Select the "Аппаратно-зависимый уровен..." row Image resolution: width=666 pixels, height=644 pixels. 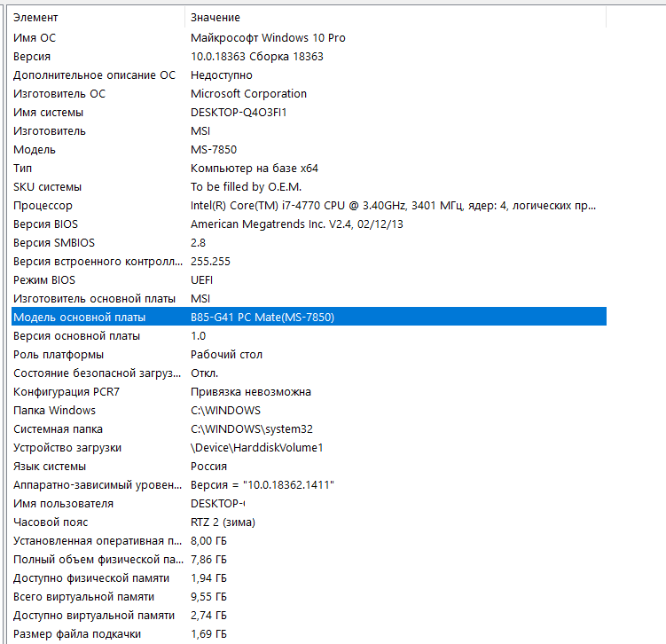[x=309, y=484]
